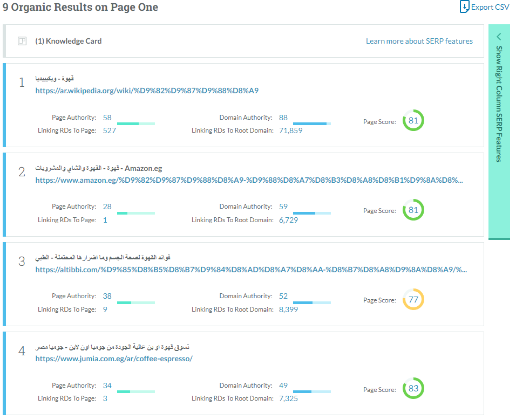
Task: Click the Knowledge Card feature icon
Action: click(x=22, y=41)
